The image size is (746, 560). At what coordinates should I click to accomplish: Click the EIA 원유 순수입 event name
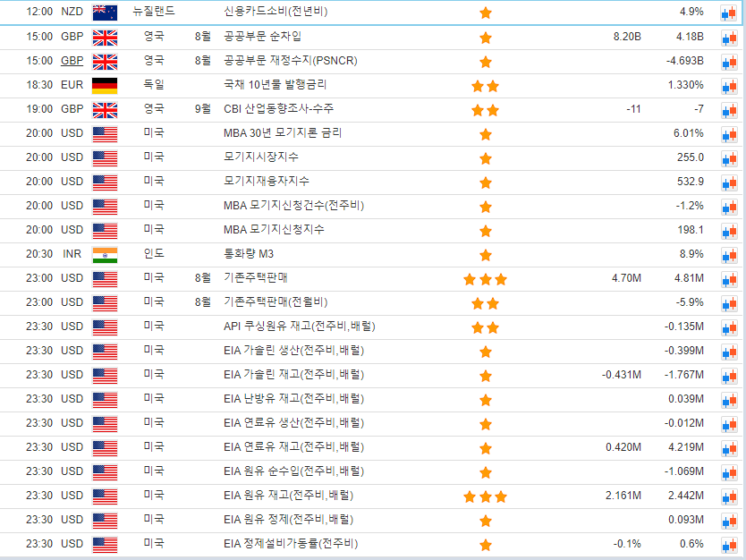pos(293,471)
